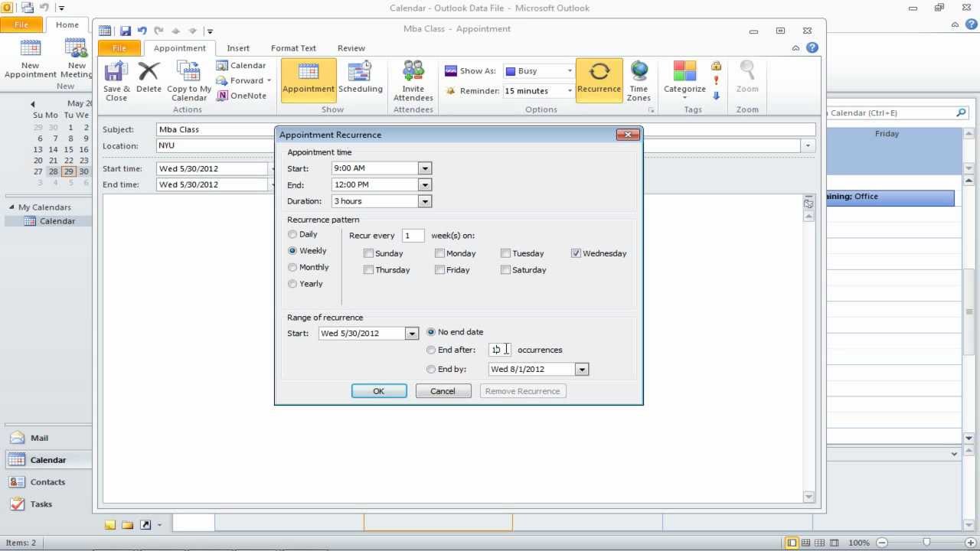This screenshot has height=551, width=980.
Task: Switch to Appointment view in the Show group
Action: coord(309,80)
